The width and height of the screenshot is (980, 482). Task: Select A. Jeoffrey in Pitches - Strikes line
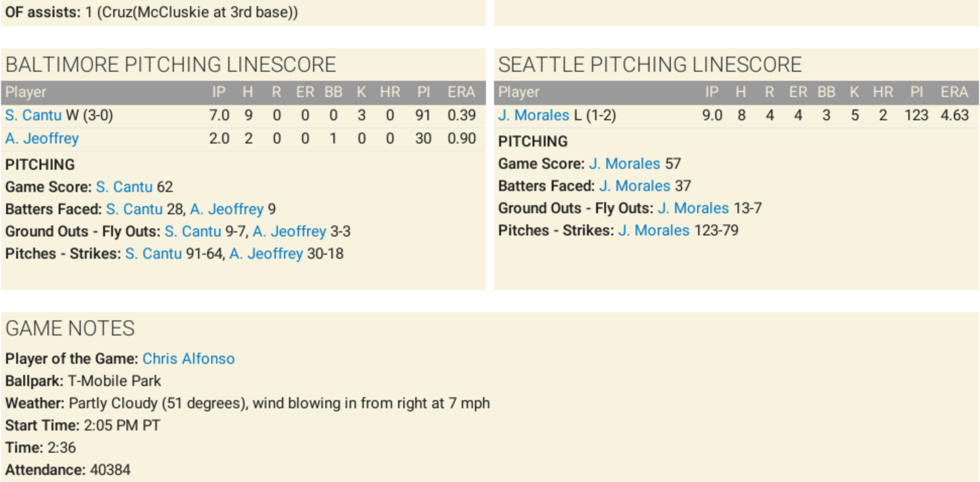coord(266,254)
